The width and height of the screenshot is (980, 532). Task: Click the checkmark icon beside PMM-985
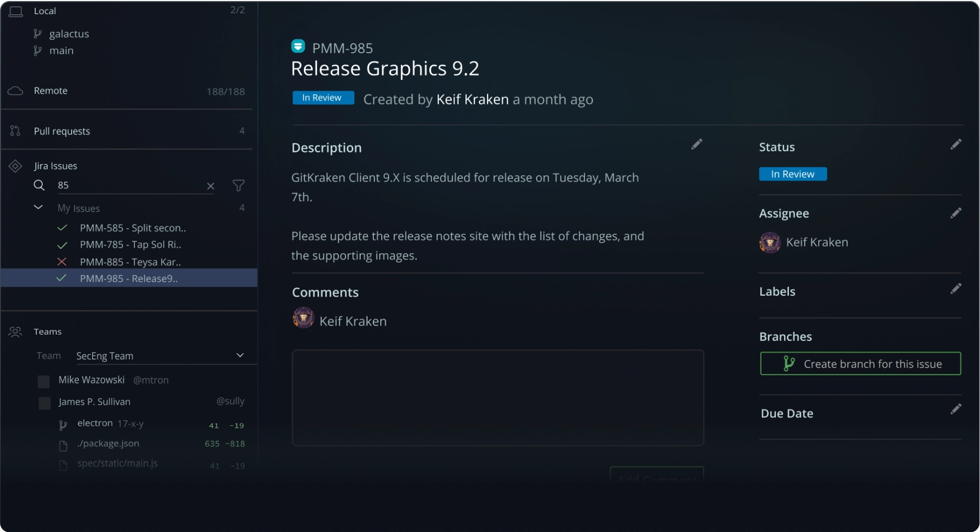[61, 278]
